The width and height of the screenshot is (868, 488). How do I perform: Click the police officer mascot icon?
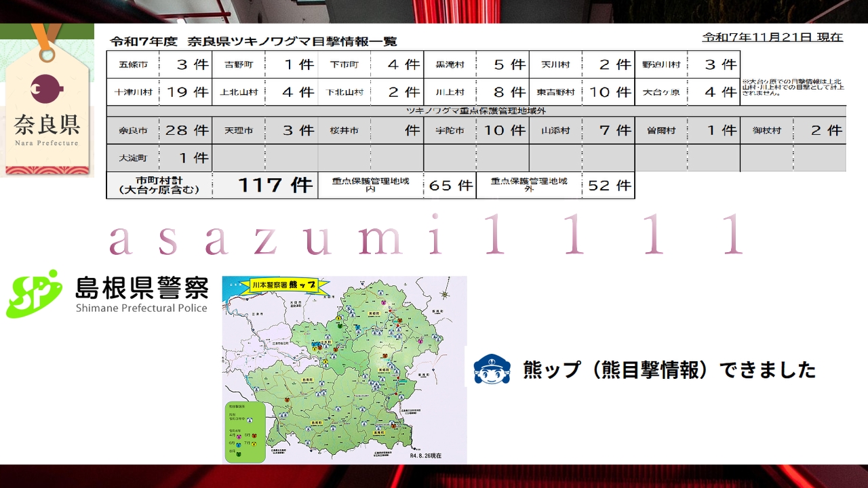pos(492,369)
